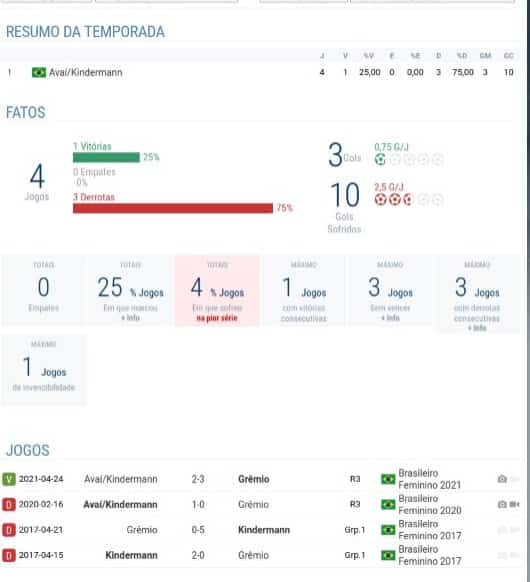The height and width of the screenshot is (582, 530).
Task: Open the 2-0 score of the 2017-04-15 match
Action: [198, 555]
